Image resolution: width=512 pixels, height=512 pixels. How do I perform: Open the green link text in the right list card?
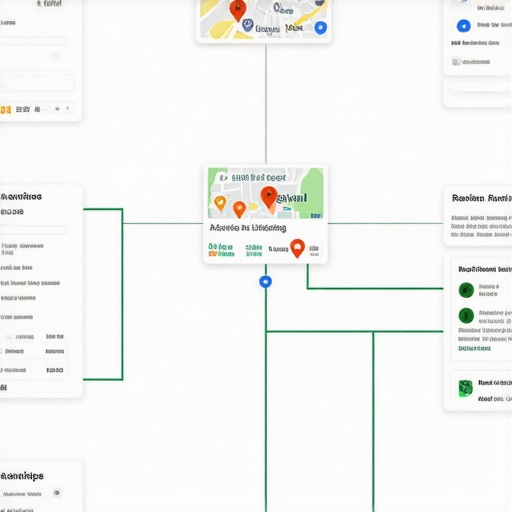pyautogui.click(x=474, y=348)
